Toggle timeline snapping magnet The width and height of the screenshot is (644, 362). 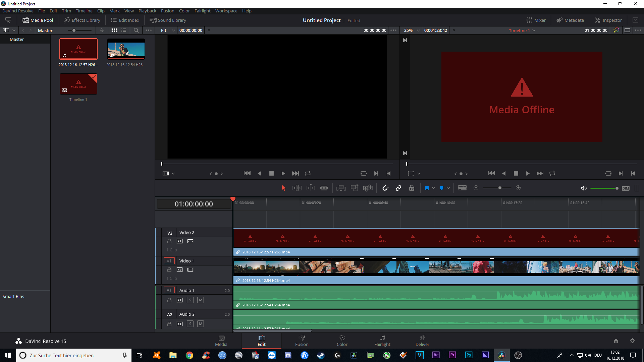(x=385, y=188)
